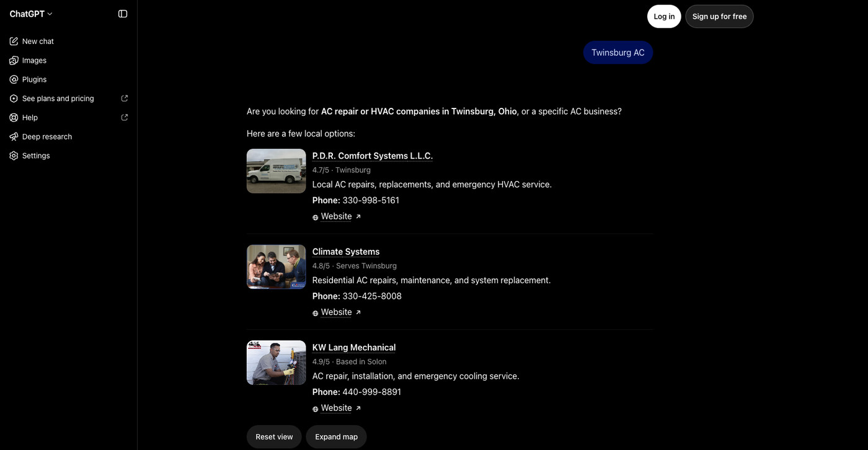
Task: Click Sign up for free button
Action: [x=719, y=17]
